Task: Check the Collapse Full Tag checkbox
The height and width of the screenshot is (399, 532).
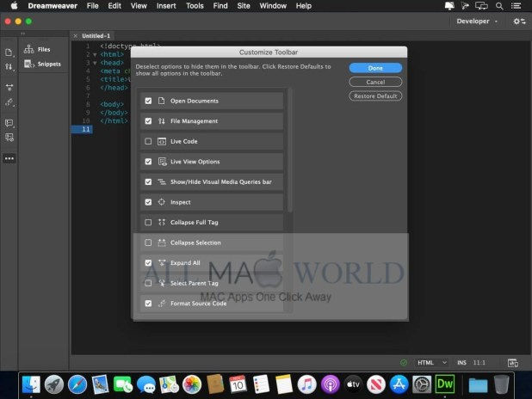Action: (148, 223)
